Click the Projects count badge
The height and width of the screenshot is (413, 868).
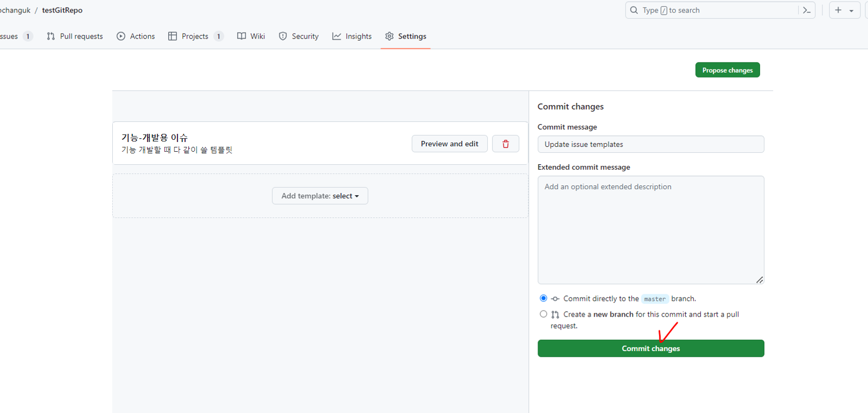pos(219,36)
